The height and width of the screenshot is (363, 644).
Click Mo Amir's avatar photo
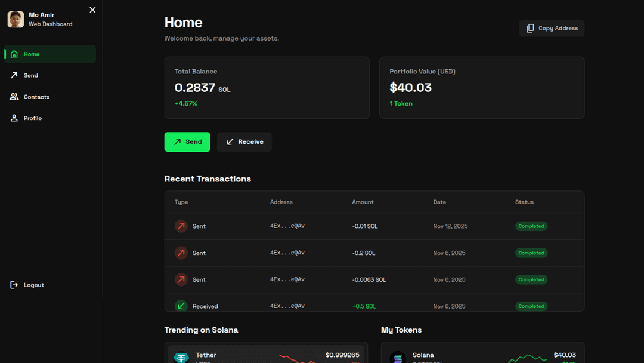tap(15, 19)
